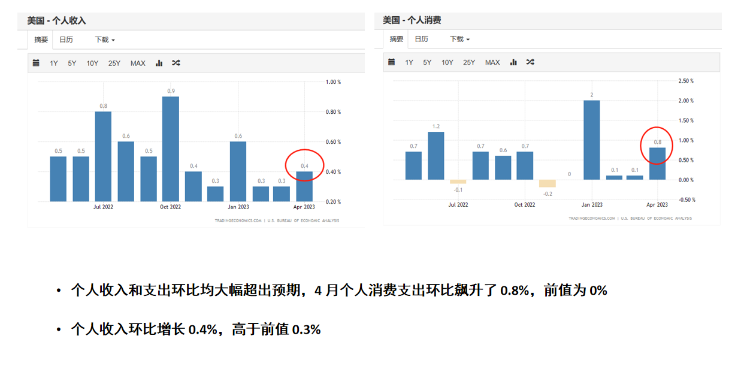Image resolution: width=750 pixels, height=384 pixels.
Task: Switch to 日历 tab in personal income panel
Action: (66, 40)
